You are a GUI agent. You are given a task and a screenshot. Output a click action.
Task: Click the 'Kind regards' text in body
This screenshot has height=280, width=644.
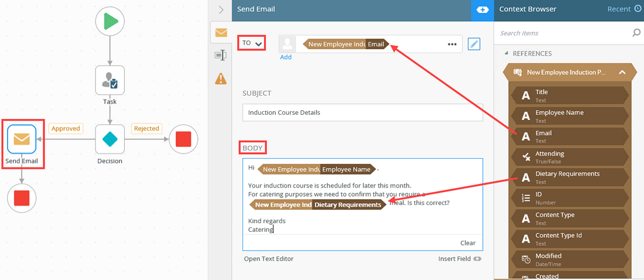(x=267, y=221)
